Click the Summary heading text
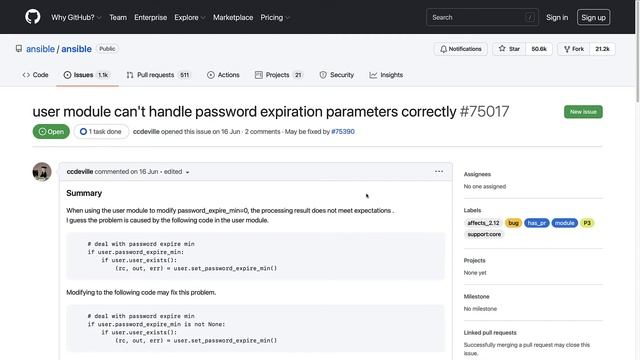The image size is (640, 360). [x=84, y=193]
